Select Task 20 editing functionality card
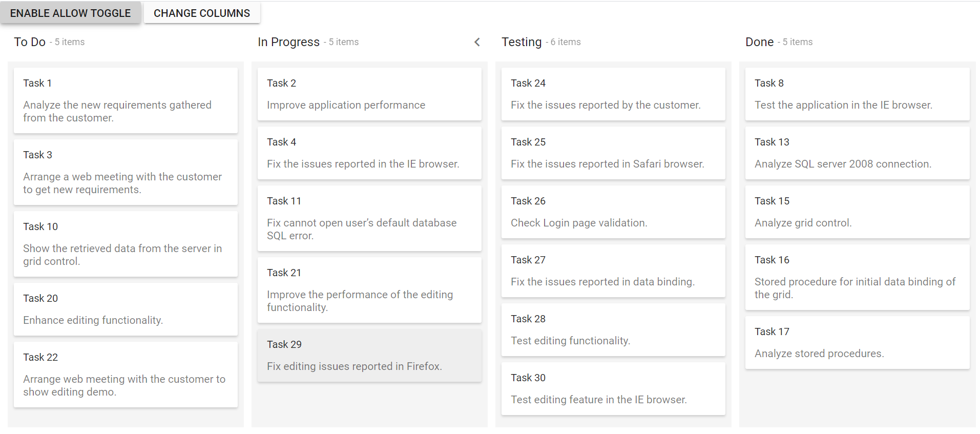 (126, 309)
